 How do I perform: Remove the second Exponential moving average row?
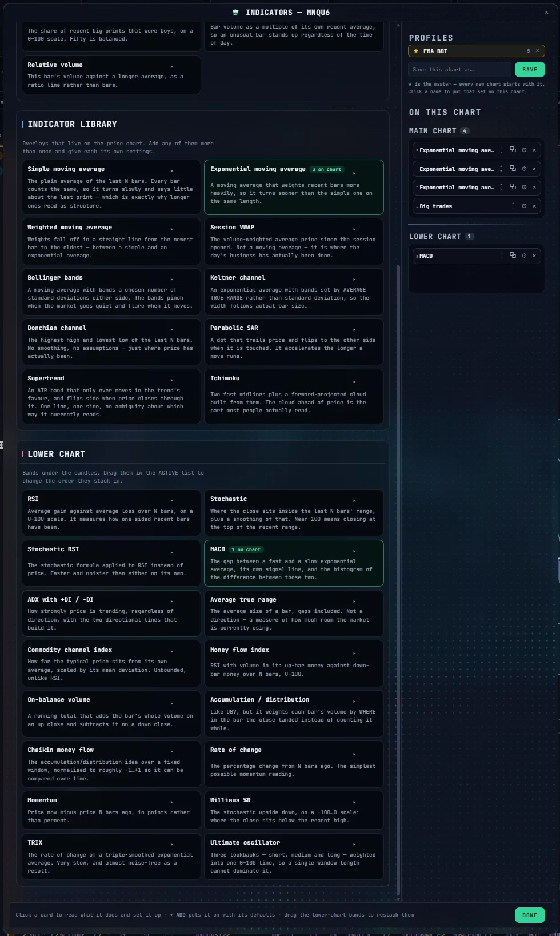[534, 169]
